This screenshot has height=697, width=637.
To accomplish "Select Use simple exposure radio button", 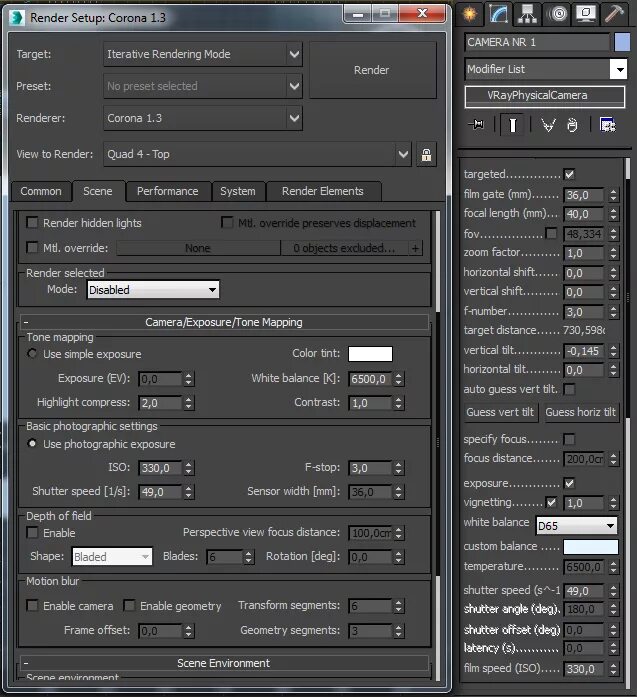I will [32, 354].
